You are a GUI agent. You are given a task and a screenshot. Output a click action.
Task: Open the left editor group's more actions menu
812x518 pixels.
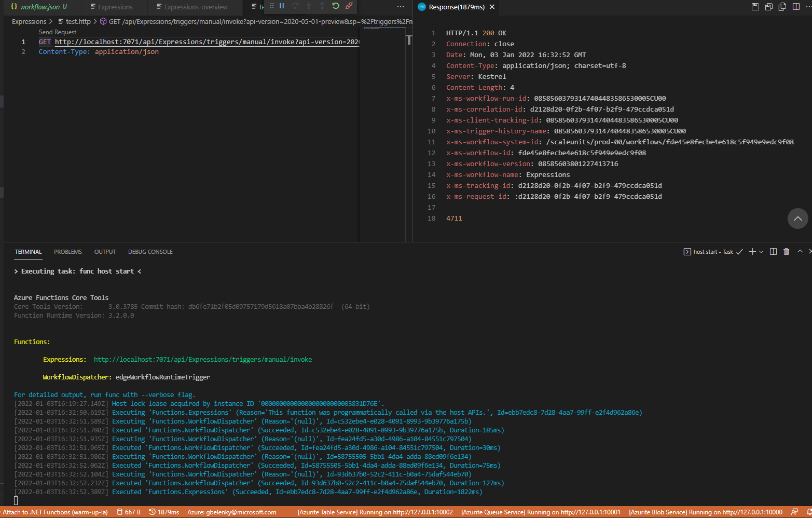pyautogui.click(x=401, y=7)
